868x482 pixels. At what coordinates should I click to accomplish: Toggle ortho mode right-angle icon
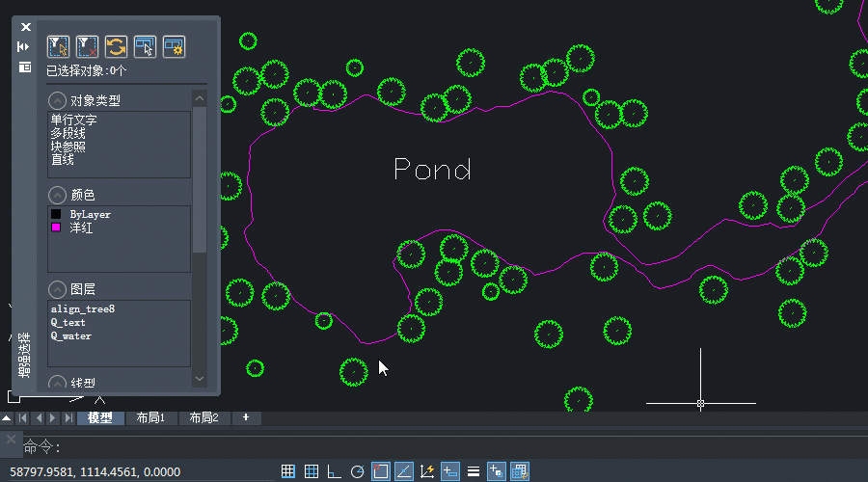click(x=335, y=471)
